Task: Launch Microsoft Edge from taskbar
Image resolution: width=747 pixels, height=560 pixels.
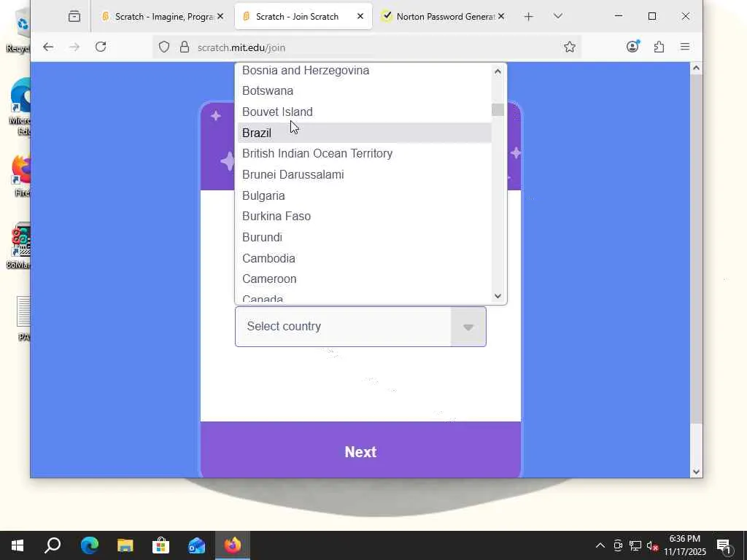Action: [x=89, y=545]
